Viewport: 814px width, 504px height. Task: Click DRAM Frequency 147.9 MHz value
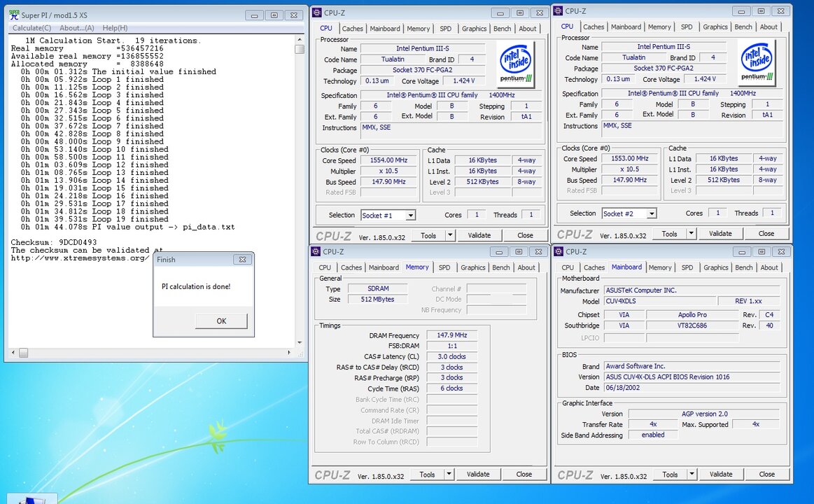click(x=451, y=335)
